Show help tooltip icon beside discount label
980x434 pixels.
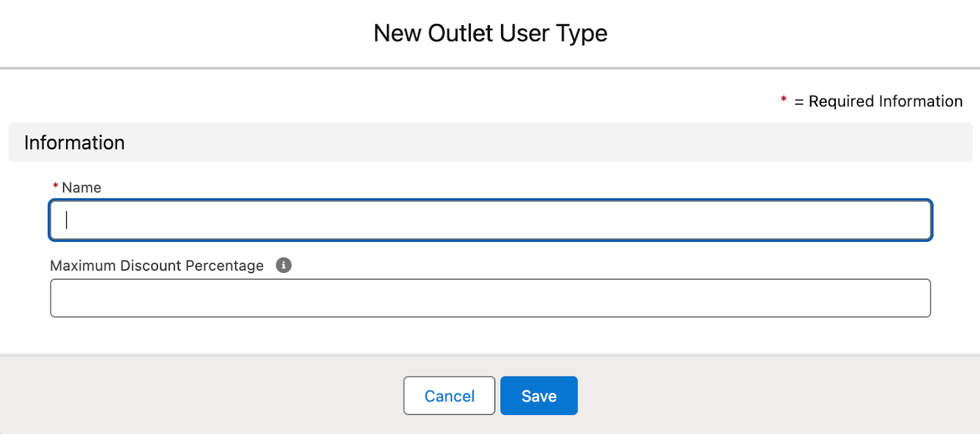tap(284, 265)
